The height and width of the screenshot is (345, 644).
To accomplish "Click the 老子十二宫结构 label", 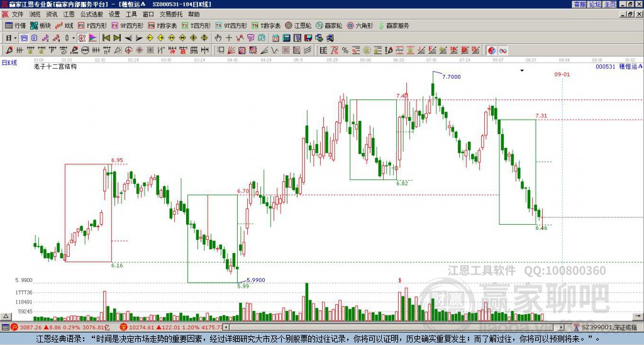I will click(55, 66).
